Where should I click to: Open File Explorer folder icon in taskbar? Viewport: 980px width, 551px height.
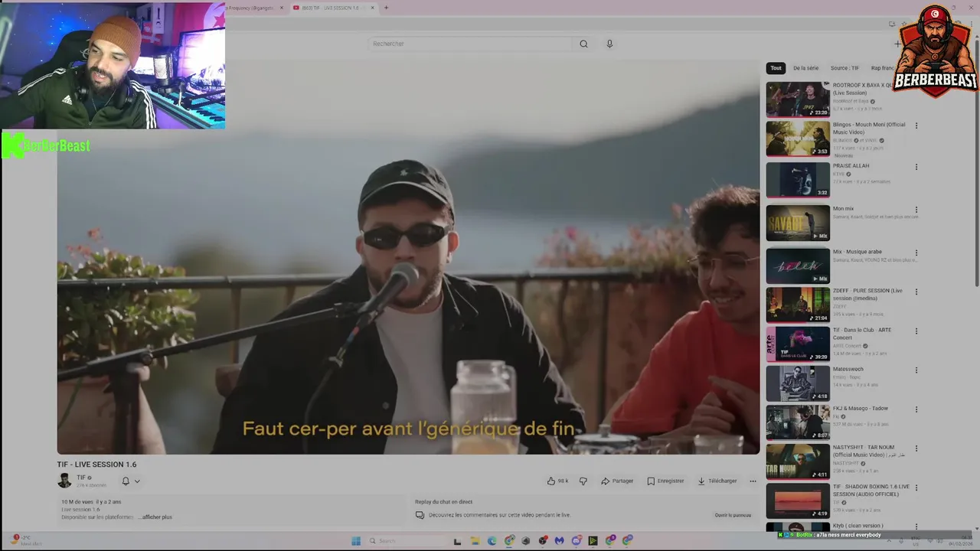(475, 540)
